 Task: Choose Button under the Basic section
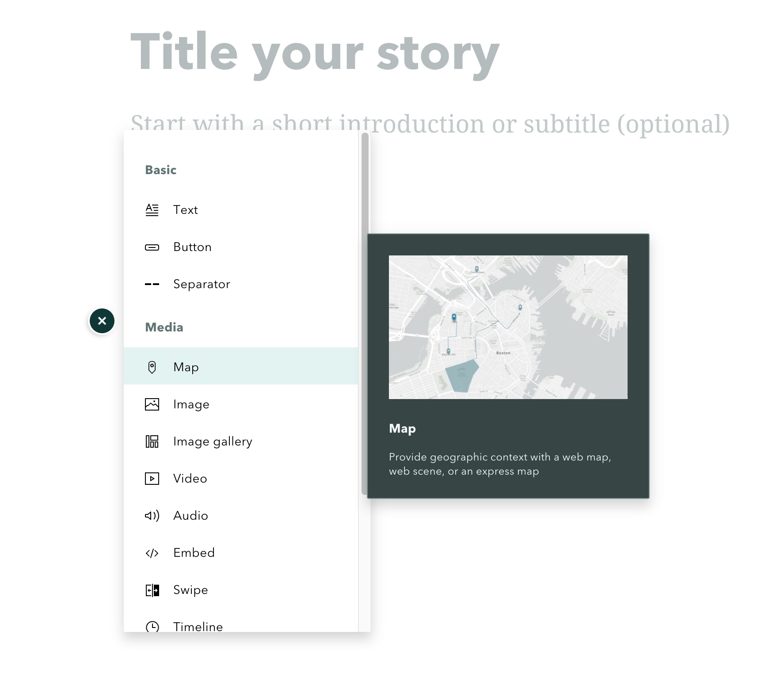tap(192, 247)
